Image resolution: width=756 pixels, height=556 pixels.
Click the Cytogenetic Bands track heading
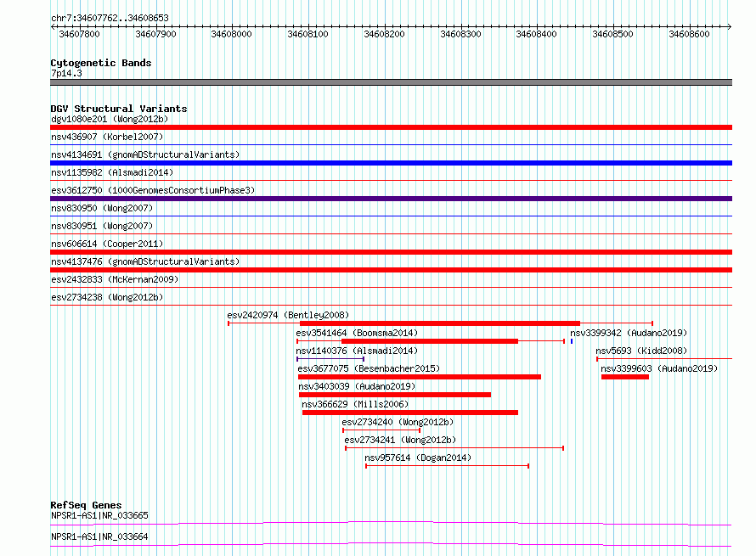tap(101, 63)
